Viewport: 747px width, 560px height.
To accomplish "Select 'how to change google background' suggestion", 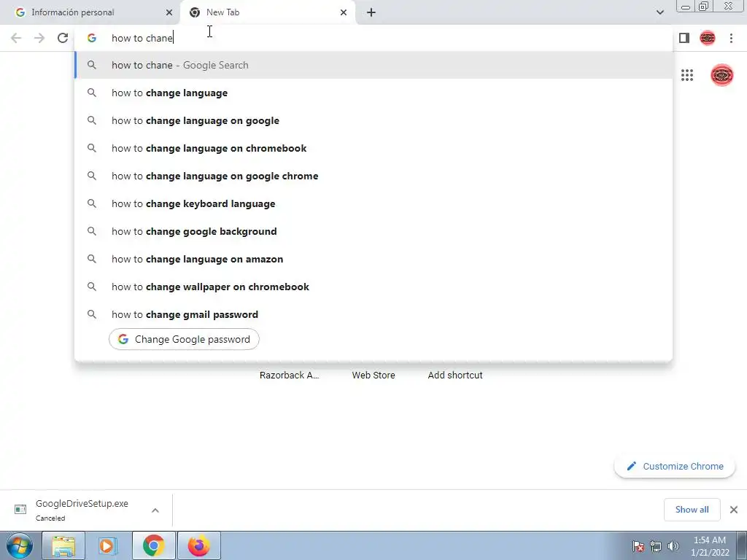I will click(x=373, y=231).
